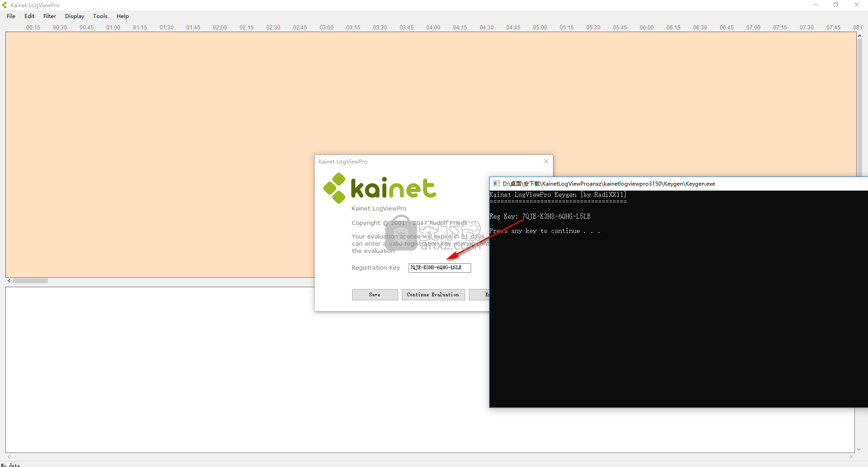Screen dimensions: 868x467
Task: Click the Registration Key input field
Action: 439,268
